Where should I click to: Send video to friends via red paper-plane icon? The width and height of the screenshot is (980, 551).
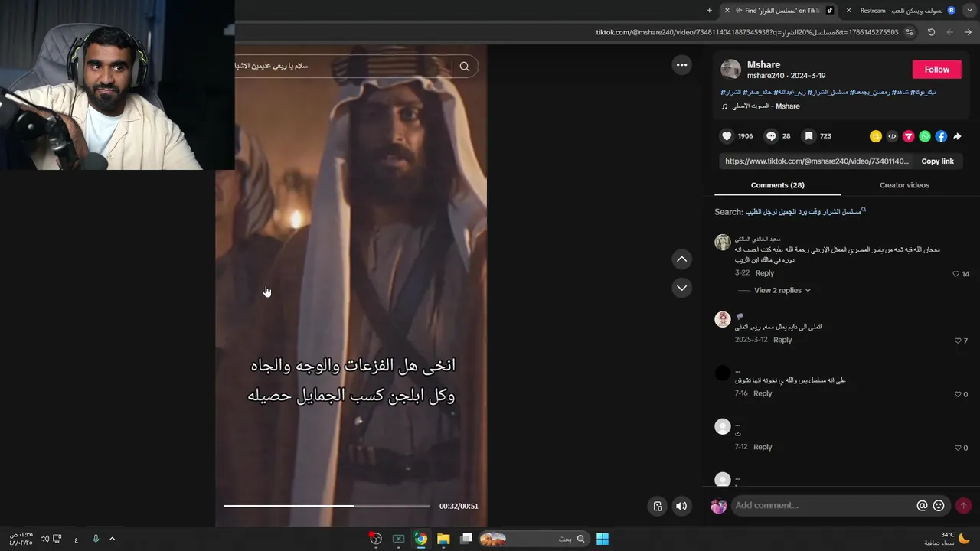pyautogui.click(x=909, y=136)
